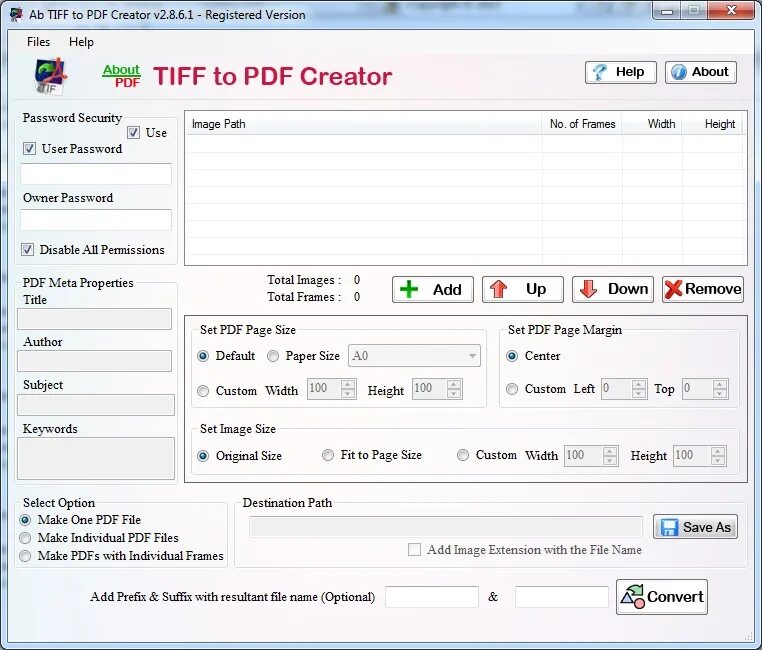Click the Keywords text area
This screenshot has width=762, height=650.
[x=96, y=459]
